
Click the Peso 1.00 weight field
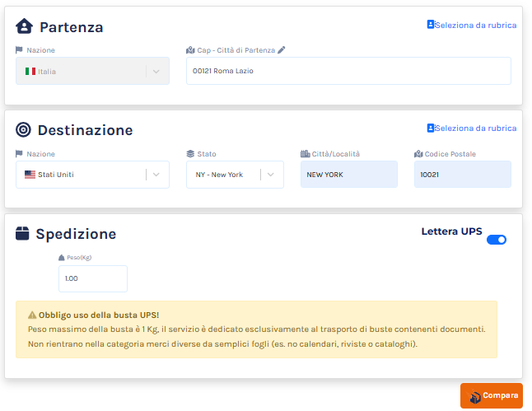pyautogui.click(x=93, y=278)
